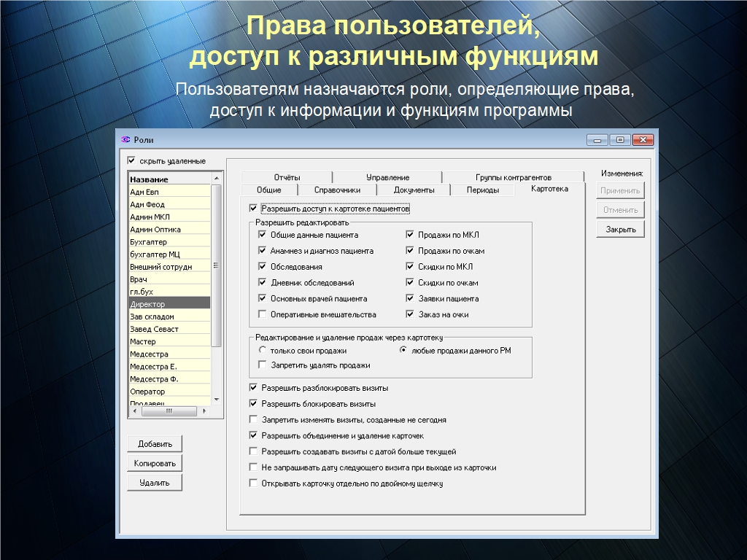Uncheck 'Продажи по МКЛ' checkbox

tap(410, 236)
